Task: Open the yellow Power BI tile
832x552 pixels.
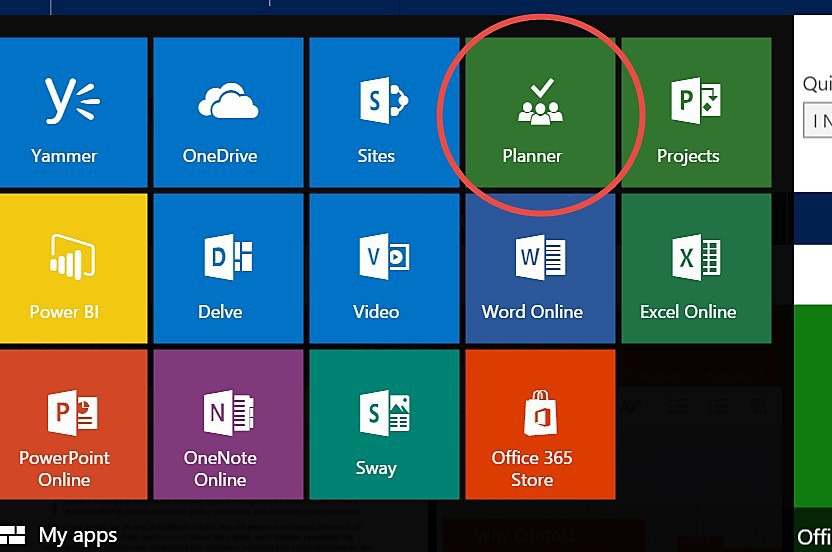Action: [65, 268]
